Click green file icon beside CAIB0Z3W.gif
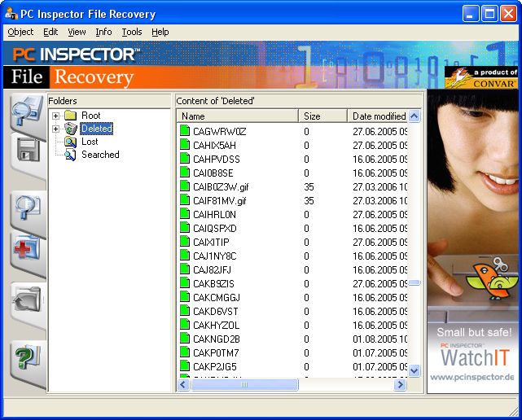522x420 pixels. click(185, 186)
